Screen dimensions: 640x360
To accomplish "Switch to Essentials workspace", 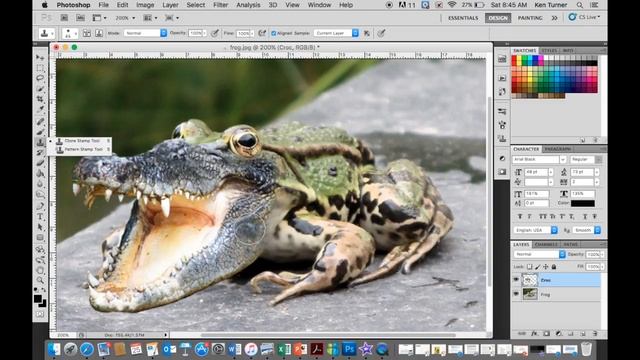I will pyautogui.click(x=463, y=18).
